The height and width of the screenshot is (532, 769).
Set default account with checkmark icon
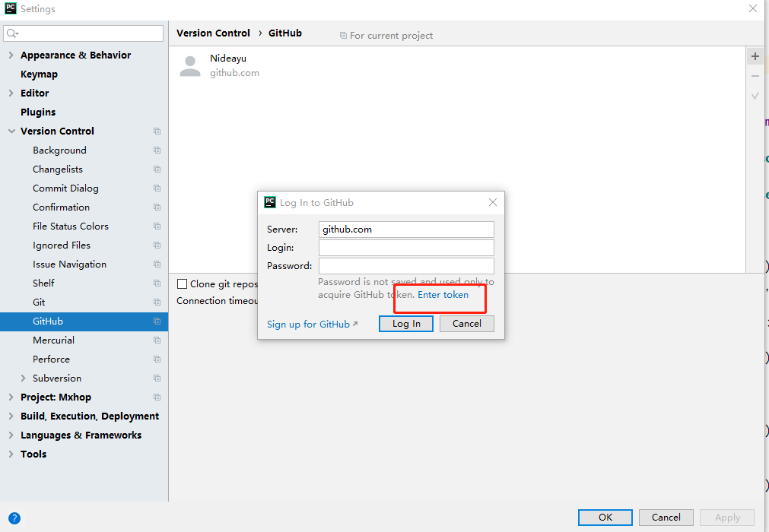pos(755,96)
